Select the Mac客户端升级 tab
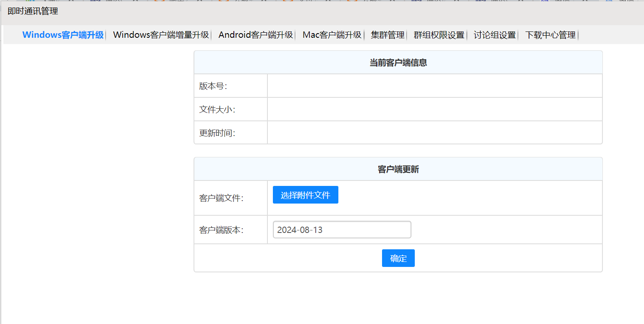 pyautogui.click(x=332, y=35)
